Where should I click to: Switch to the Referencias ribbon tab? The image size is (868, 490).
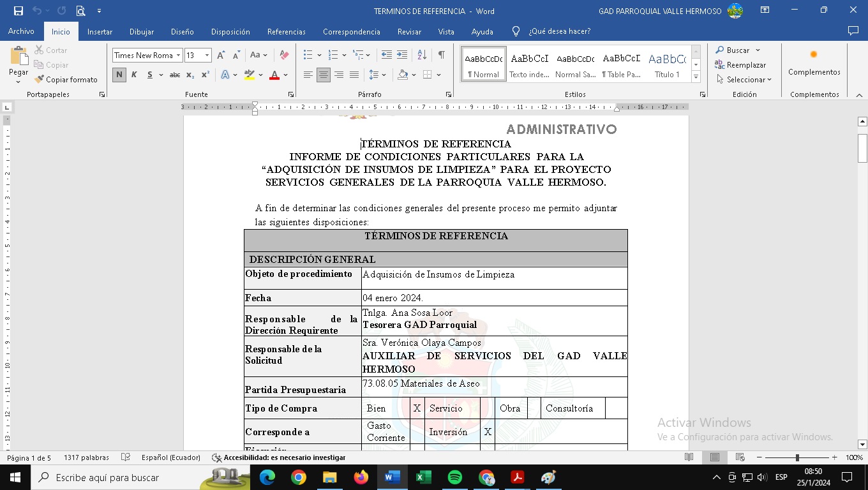point(286,31)
